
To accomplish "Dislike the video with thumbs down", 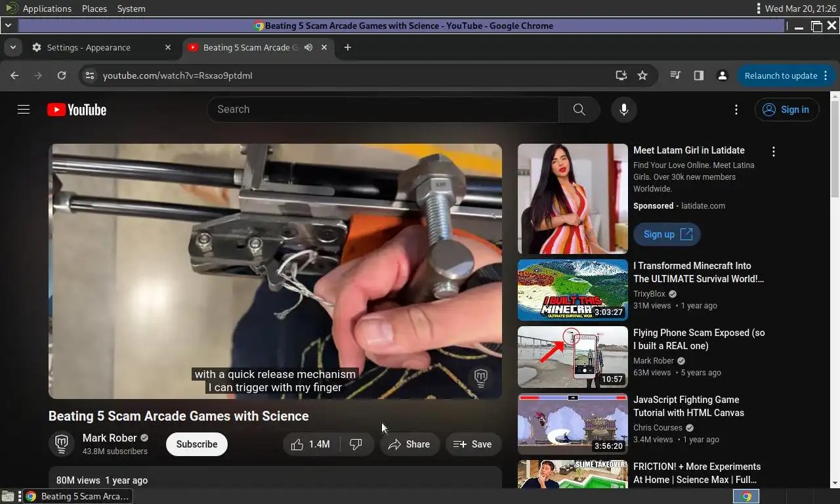I will point(356,444).
